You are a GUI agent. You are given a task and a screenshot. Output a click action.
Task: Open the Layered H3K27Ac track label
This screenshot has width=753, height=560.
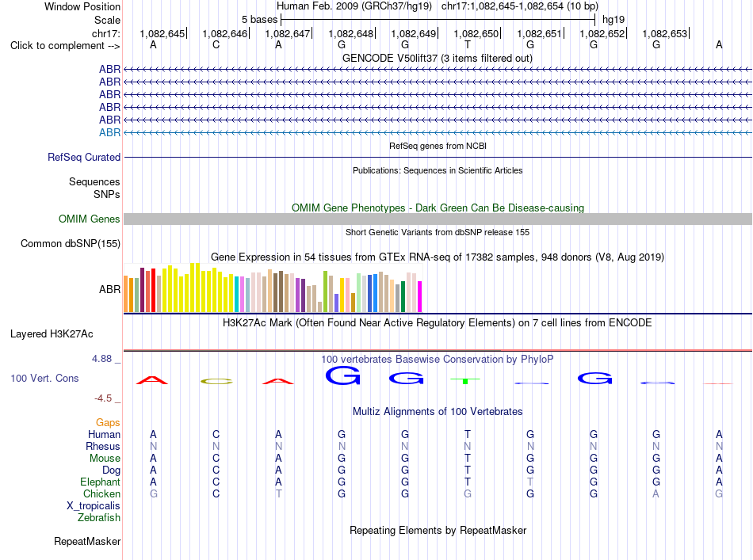[52, 333]
